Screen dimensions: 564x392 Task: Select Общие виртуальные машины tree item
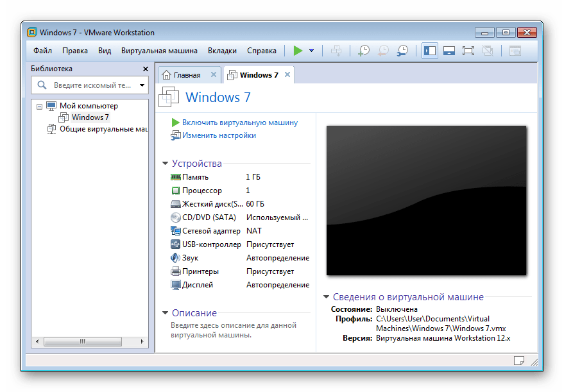pos(103,129)
